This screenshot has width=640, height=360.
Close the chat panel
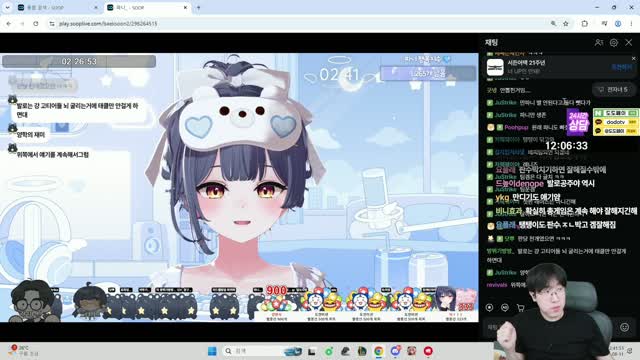(629, 42)
